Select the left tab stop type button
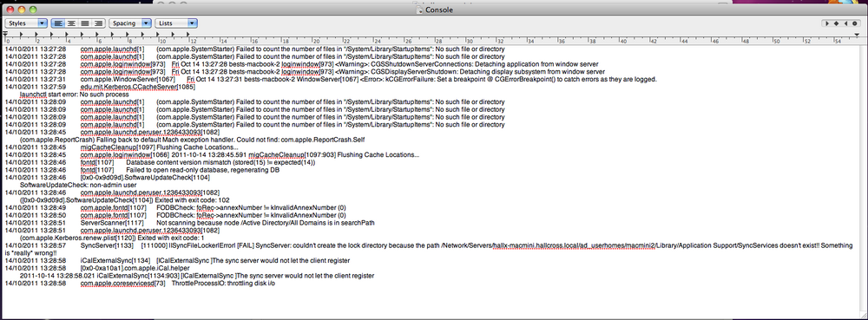 pos(827,23)
